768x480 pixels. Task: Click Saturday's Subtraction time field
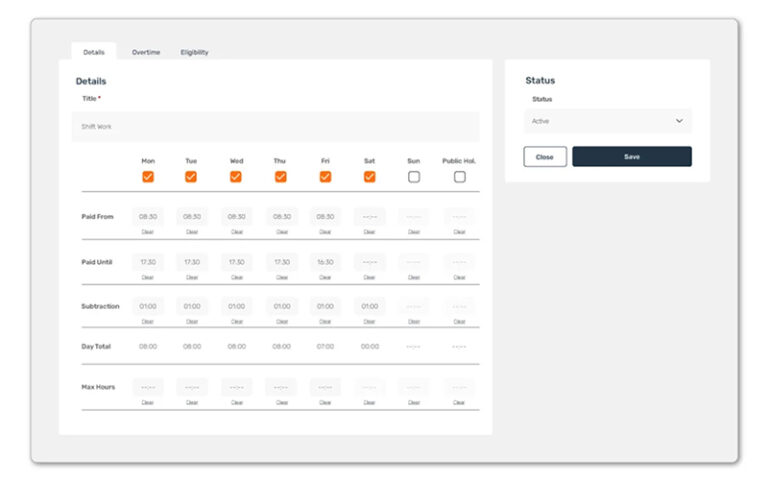coord(369,306)
